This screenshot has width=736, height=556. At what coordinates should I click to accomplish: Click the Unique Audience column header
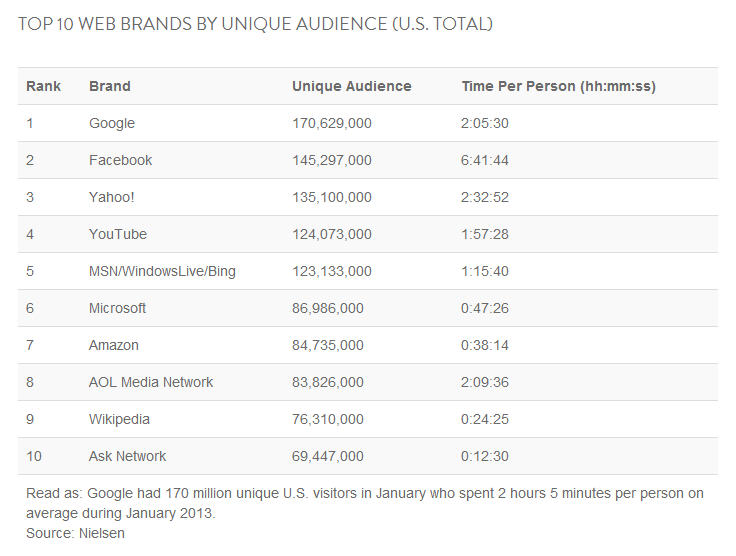point(351,86)
